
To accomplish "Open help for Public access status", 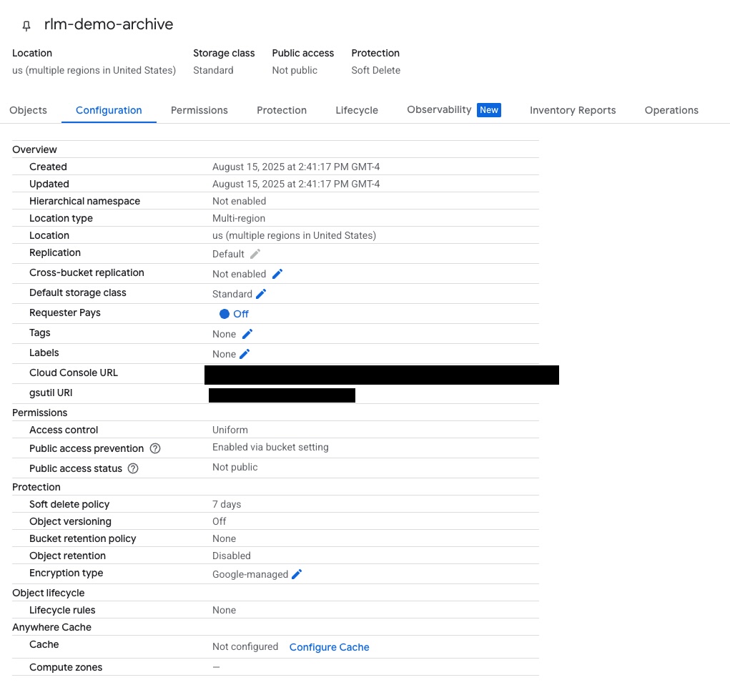I will point(132,469).
